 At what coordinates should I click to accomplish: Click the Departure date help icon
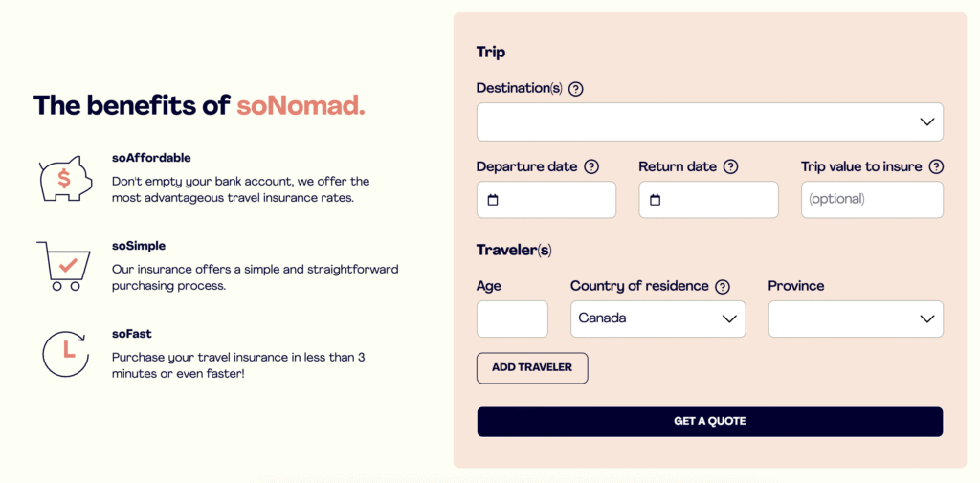coord(591,166)
